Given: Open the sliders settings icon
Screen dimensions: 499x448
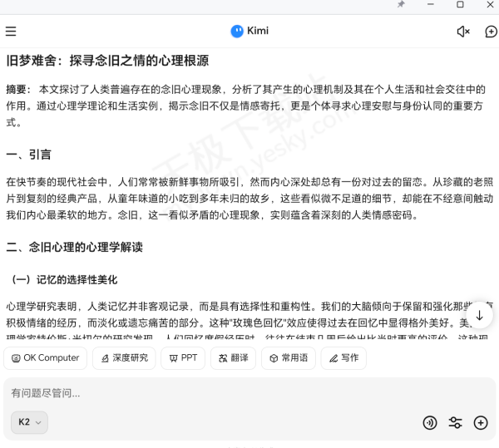Looking at the screenshot, I should click(x=455, y=422).
